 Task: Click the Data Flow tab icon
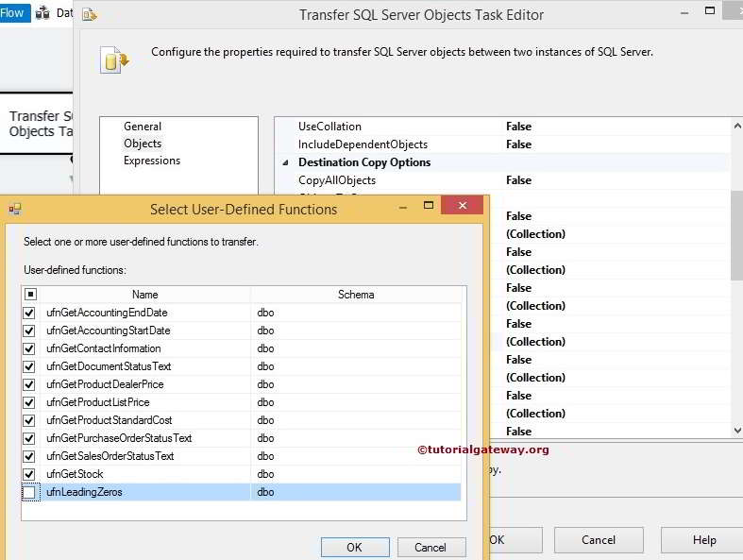click(42, 12)
